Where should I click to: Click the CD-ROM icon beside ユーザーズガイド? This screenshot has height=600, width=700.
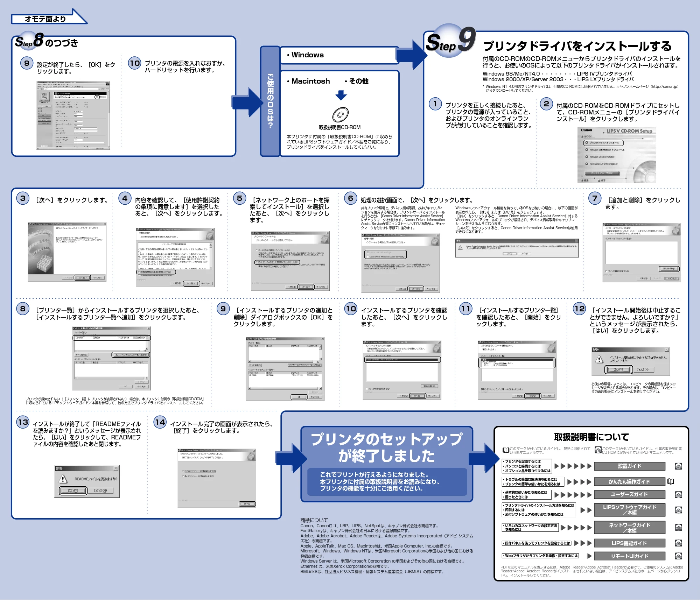(678, 495)
